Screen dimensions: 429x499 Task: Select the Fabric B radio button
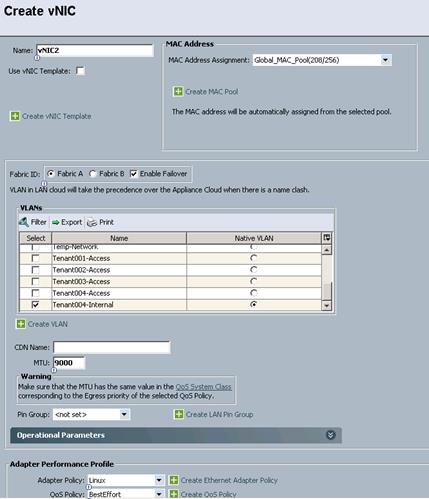click(93, 174)
